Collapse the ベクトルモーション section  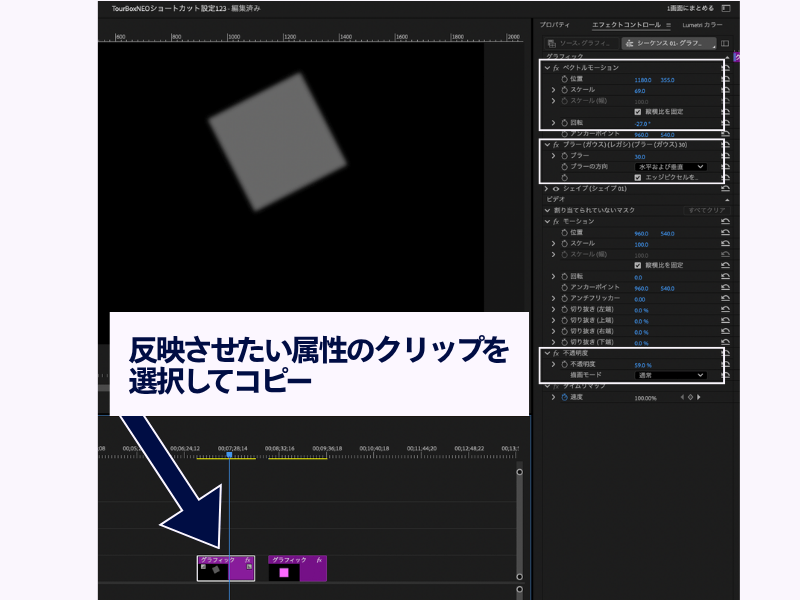point(546,68)
